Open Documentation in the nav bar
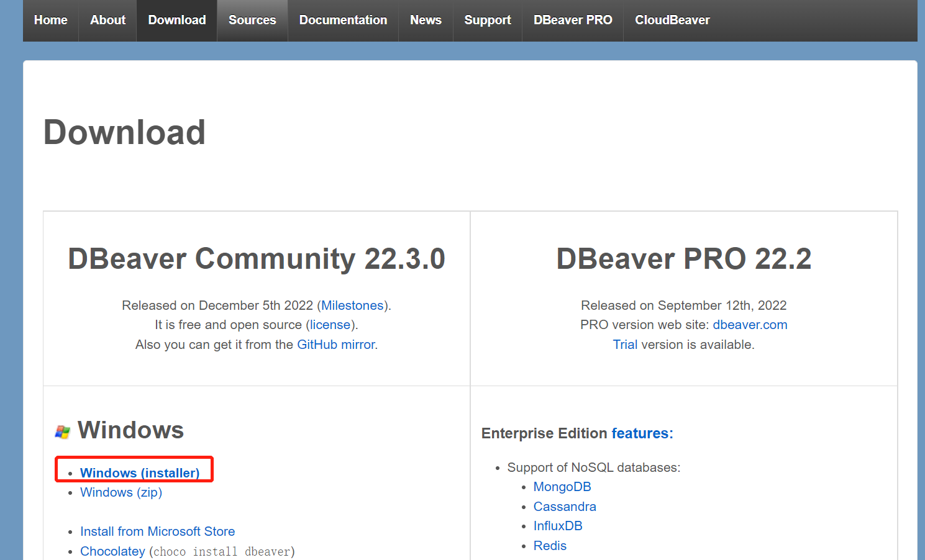Image resolution: width=925 pixels, height=560 pixels. [x=343, y=20]
